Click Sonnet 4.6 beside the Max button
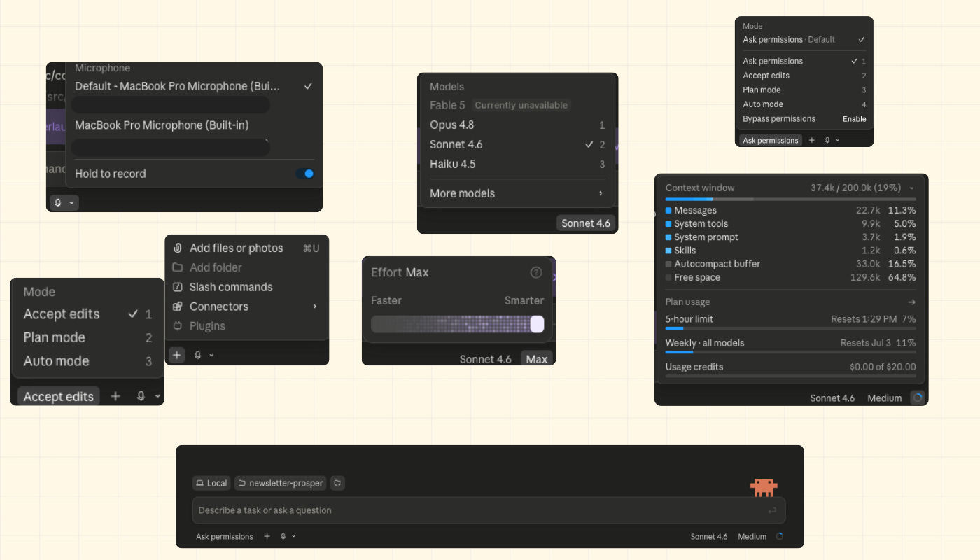The height and width of the screenshot is (560, 980). coord(486,359)
